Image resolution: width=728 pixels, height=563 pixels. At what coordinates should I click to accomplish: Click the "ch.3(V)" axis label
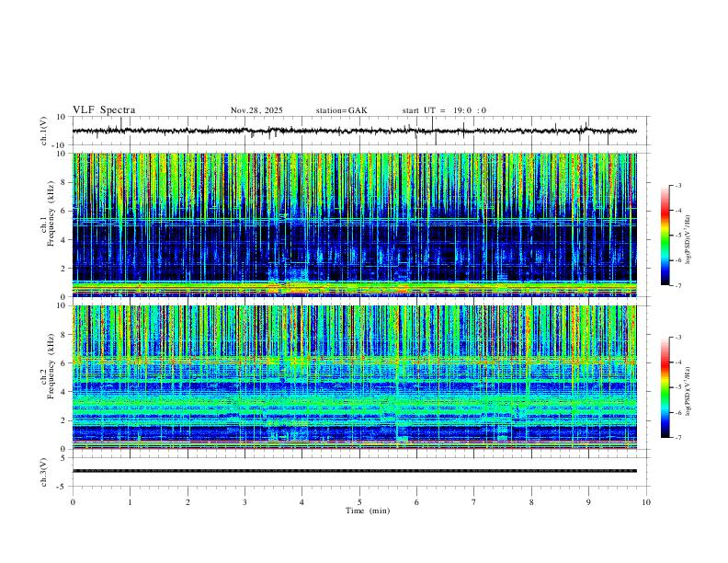pos(44,472)
